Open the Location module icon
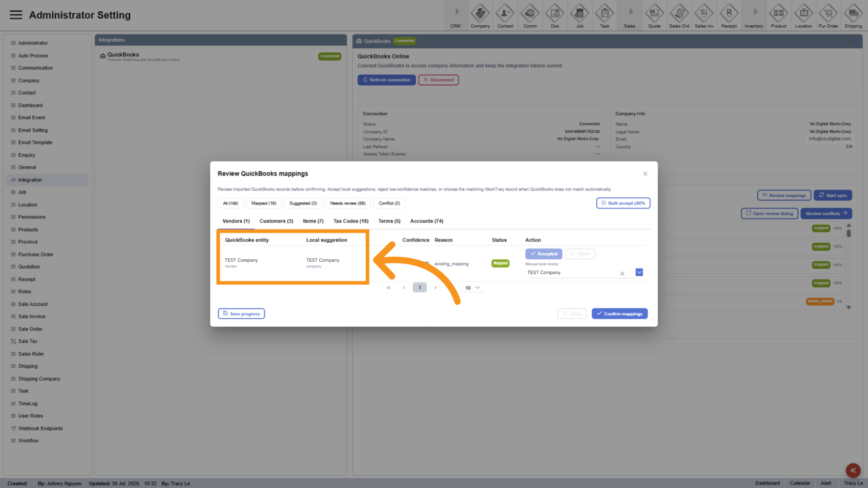Image resolution: width=868 pixels, height=488 pixels. pos(803,15)
